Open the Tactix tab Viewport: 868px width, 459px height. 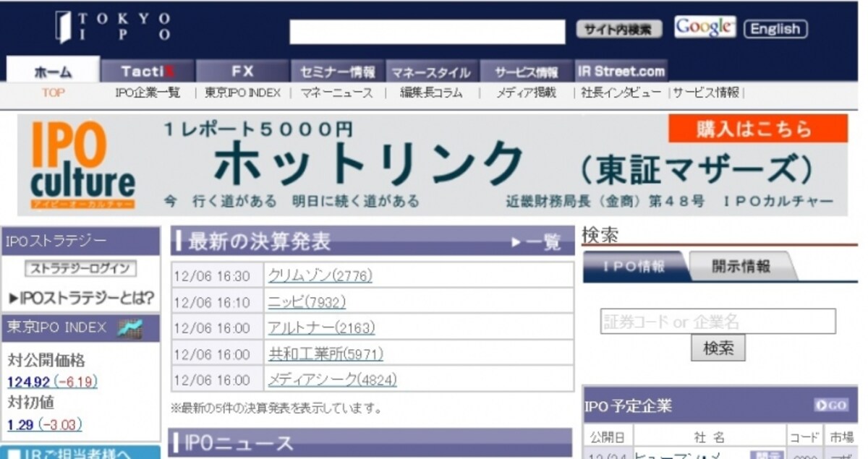[148, 72]
